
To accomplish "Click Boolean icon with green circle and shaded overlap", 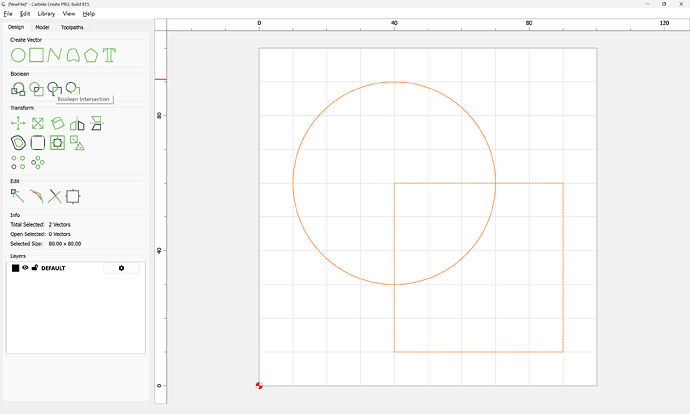I will [x=37, y=89].
